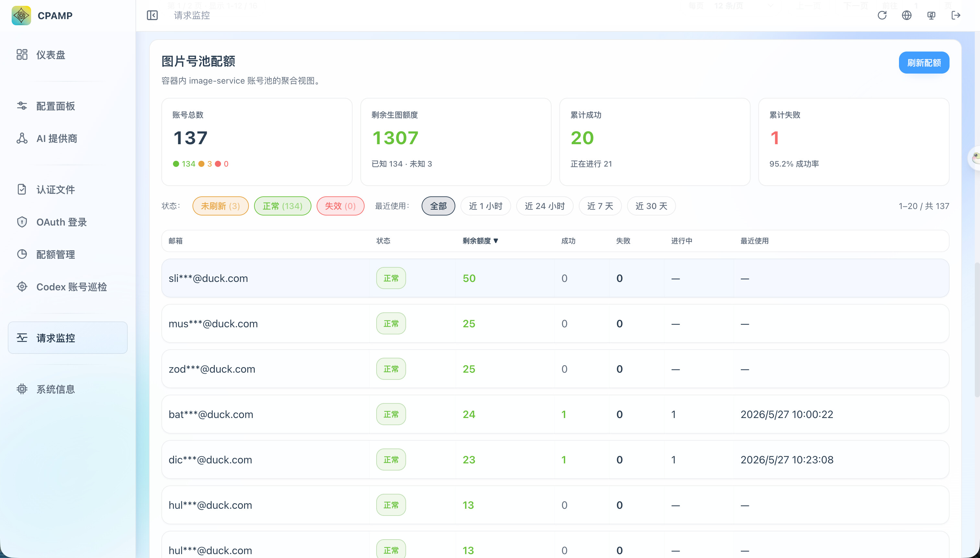
Task: Click the refresh icon in the header
Action: click(x=882, y=15)
